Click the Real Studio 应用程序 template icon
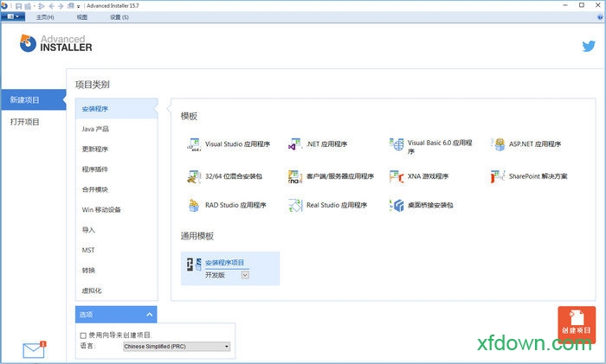Image resolution: width=606 pixels, height=364 pixels. coord(295,206)
